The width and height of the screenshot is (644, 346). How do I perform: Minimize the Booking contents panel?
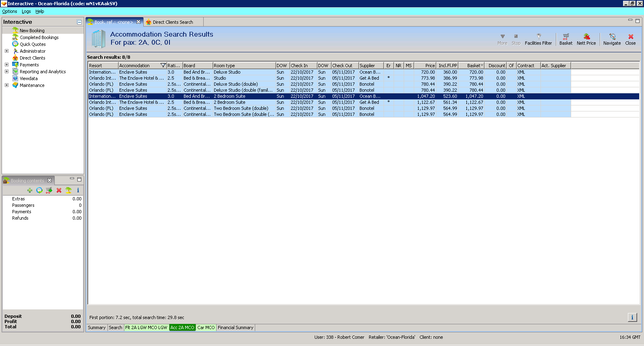tap(72, 179)
